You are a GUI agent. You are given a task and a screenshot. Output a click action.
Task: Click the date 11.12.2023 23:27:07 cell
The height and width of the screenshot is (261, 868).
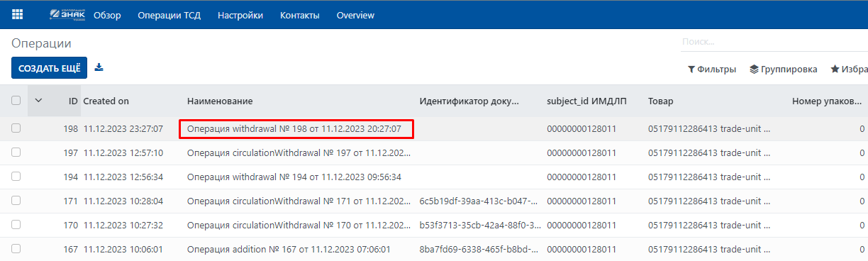click(x=123, y=129)
